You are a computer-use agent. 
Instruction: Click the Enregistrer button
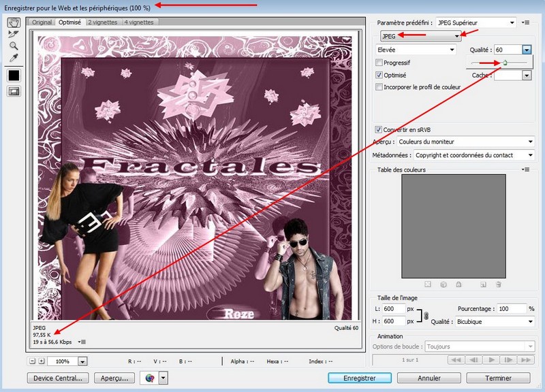(359, 378)
